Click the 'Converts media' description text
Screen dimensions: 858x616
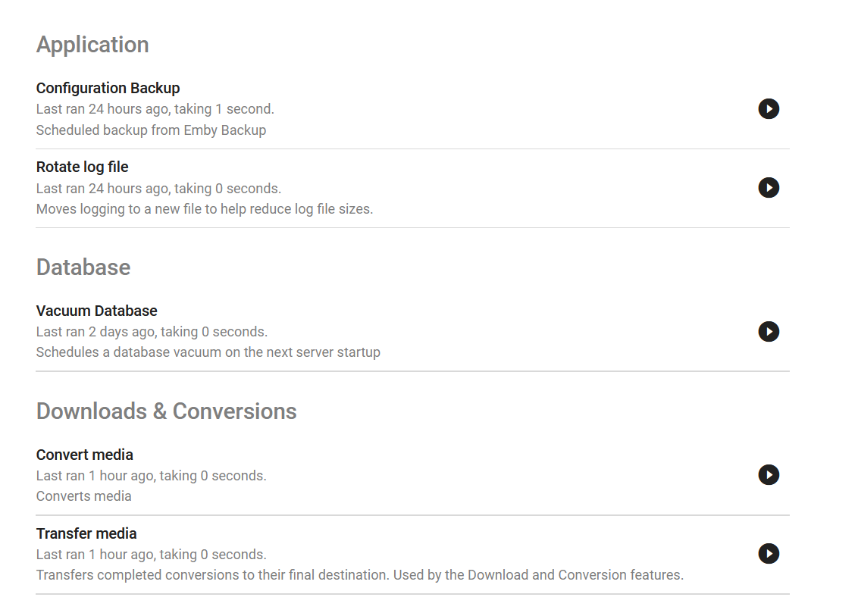coord(83,496)
